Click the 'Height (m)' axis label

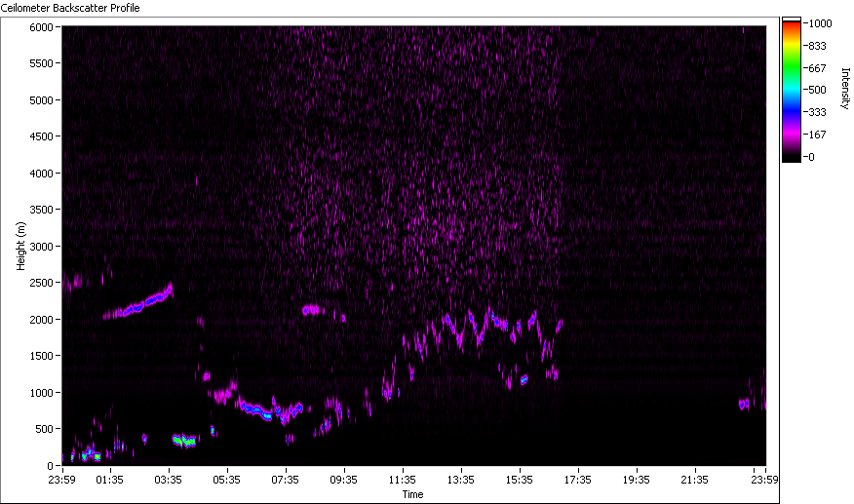[20, 246]
